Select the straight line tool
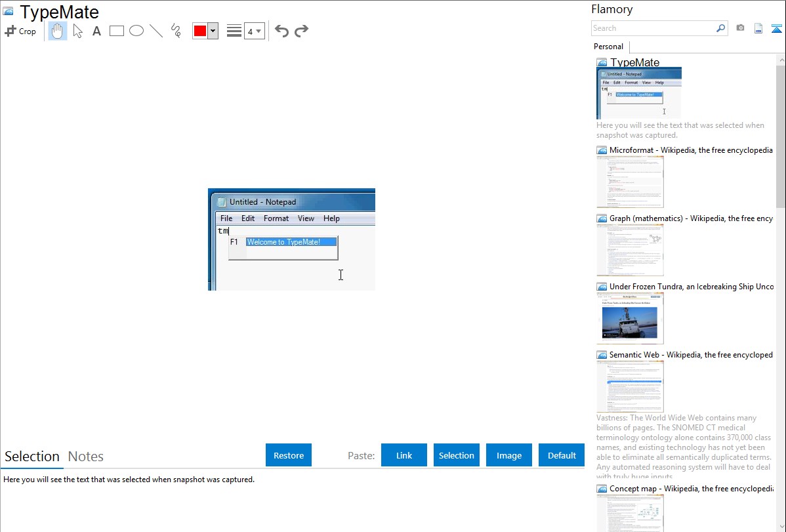Image resolution: width=786 pixels, height=532 pixels. coord(156,31)
